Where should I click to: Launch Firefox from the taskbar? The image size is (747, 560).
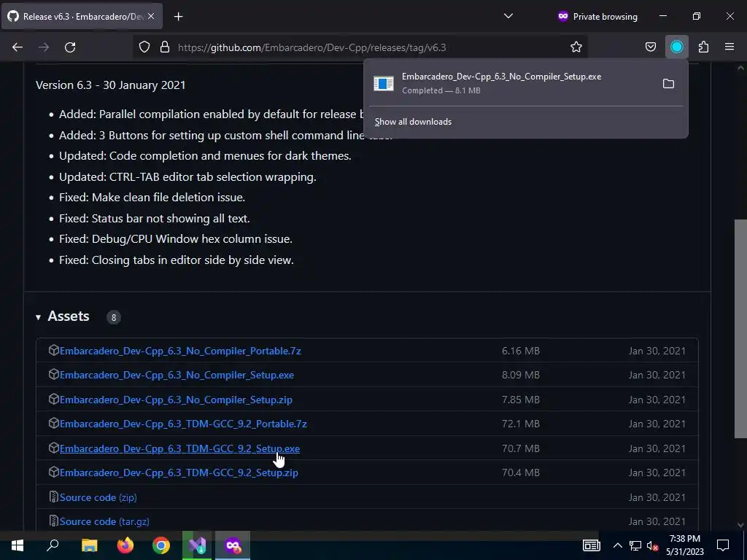tap(125, 545)
